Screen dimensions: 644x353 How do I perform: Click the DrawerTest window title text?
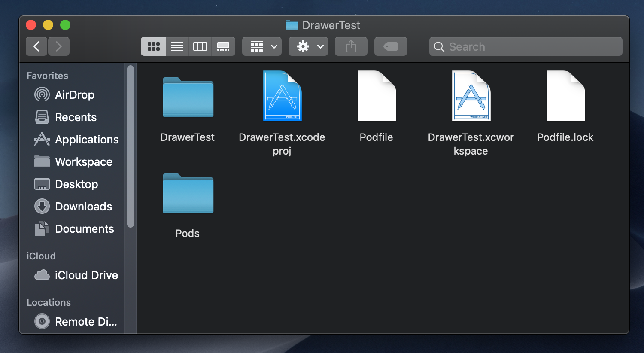point(331,25)
